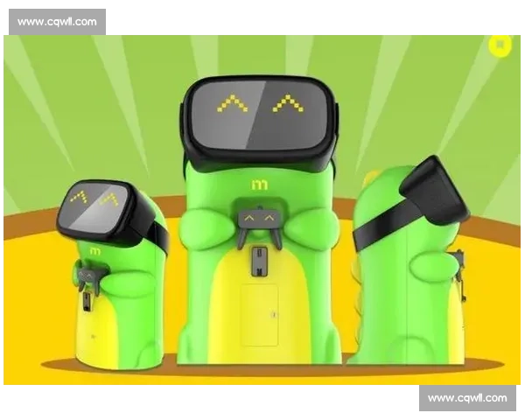525x420 pixels.
Task: Click the right pixel eye on center headset
Action: click(x=287, y=104)
